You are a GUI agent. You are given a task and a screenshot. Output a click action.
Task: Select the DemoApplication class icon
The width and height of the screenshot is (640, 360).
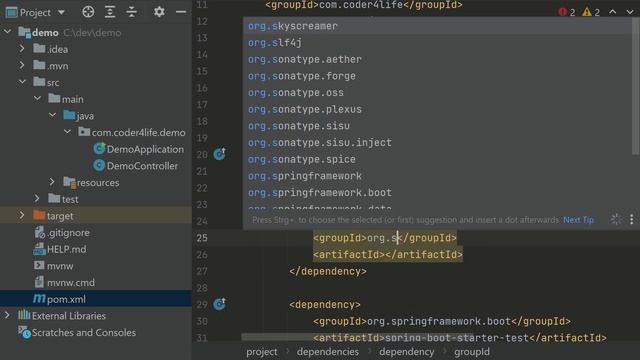[x=99, y=149]
